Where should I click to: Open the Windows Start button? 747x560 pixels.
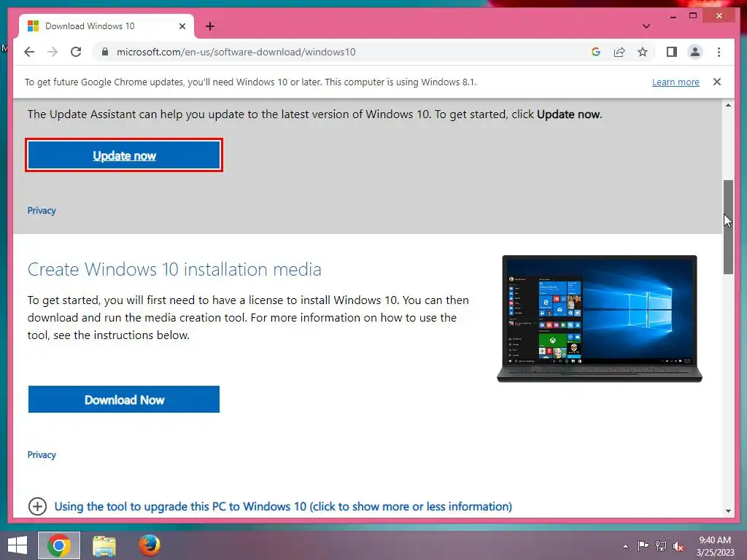click(18, 545)
